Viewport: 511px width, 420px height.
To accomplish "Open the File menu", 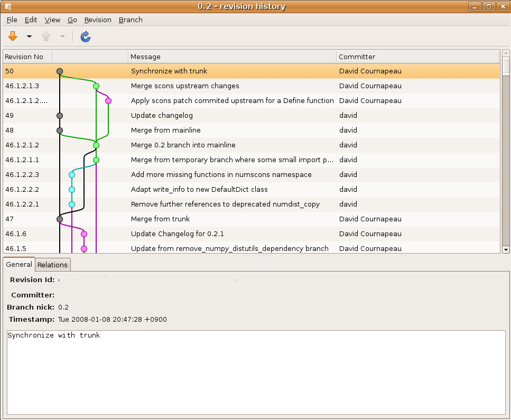I will tap(12, 20).
